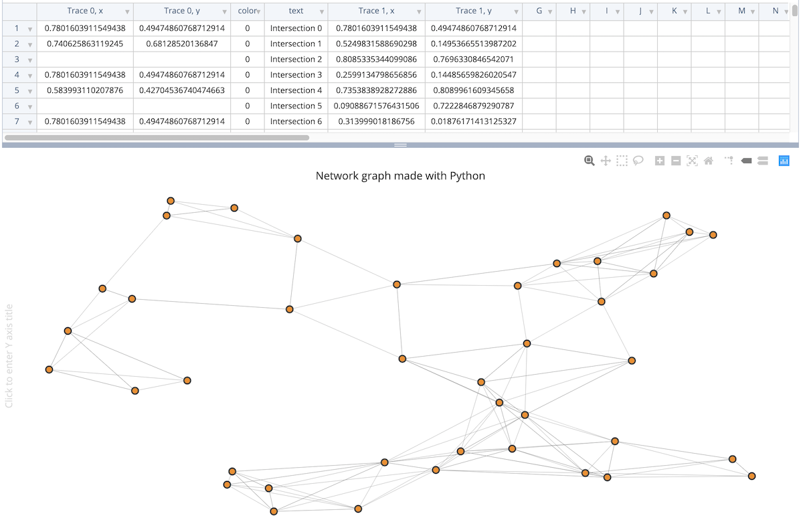Select the cell containing Intersection 4
This screenshot has width=803, height=532.
296,90
